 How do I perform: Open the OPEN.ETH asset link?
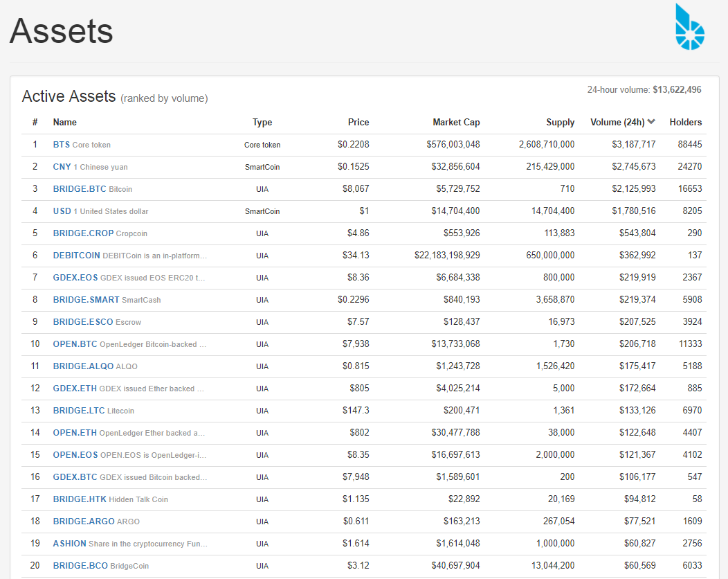point(75,433)
